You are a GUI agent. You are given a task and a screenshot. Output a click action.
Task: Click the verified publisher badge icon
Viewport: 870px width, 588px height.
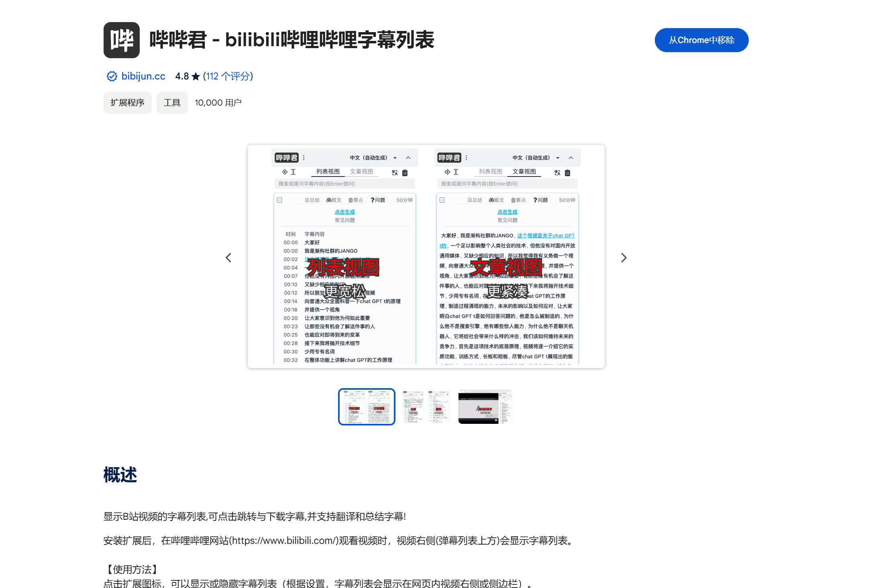[112, 76]
